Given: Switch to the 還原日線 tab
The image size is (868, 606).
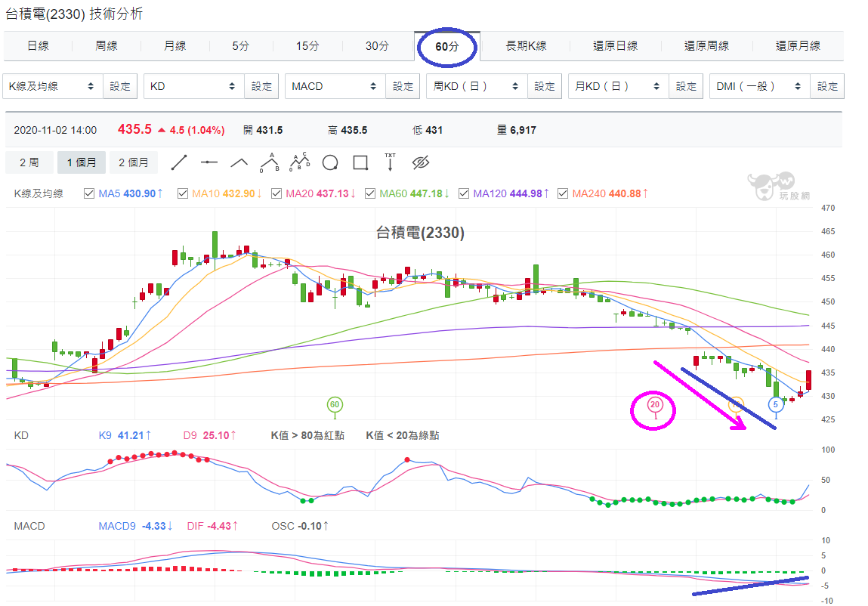Looking at the screenshot, I should [615, 46].
